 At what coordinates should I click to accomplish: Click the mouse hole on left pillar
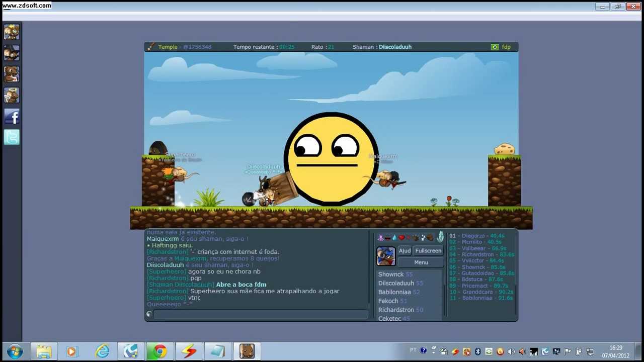click(158, 148)
